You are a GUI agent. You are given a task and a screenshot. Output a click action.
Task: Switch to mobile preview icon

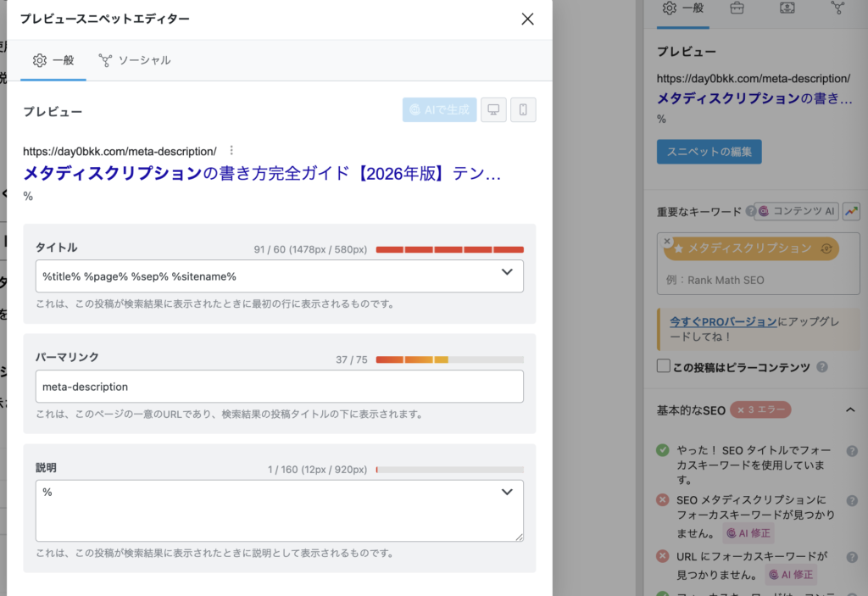tap(523, 109)
